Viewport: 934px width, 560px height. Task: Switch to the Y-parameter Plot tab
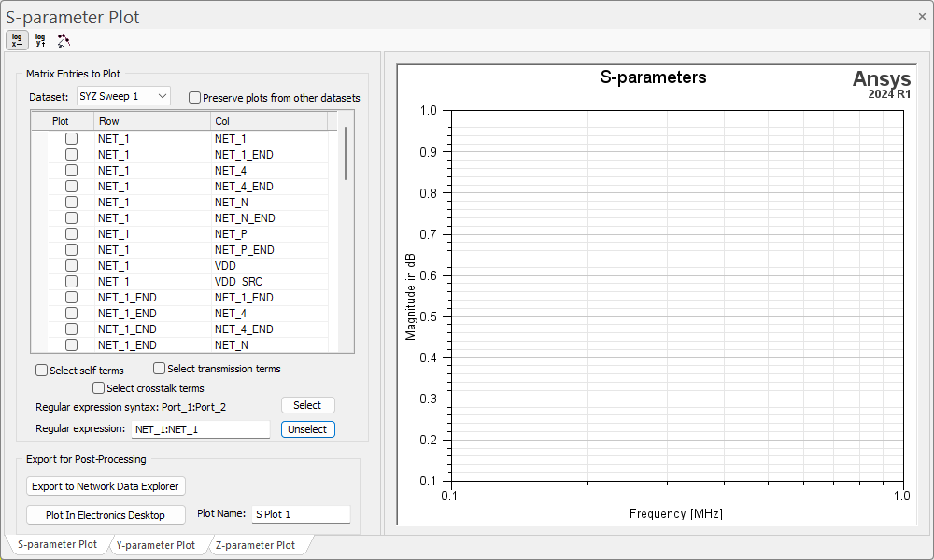(x=158, y=543)
